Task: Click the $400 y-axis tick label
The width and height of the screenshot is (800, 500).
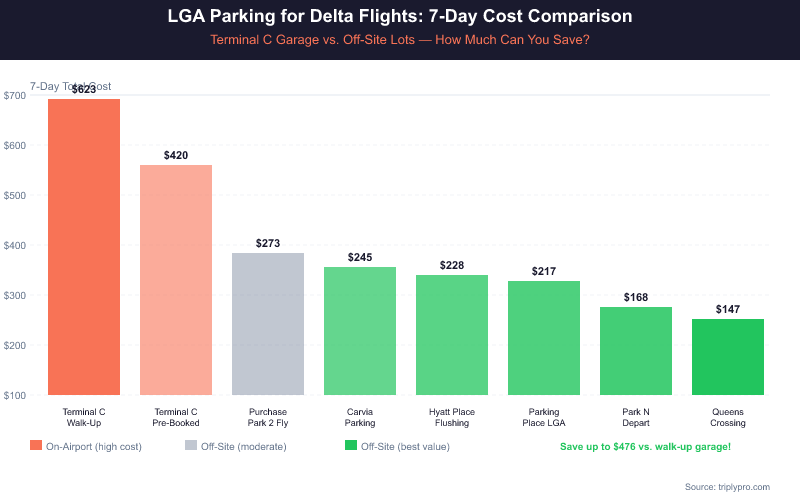Action: 15,245
